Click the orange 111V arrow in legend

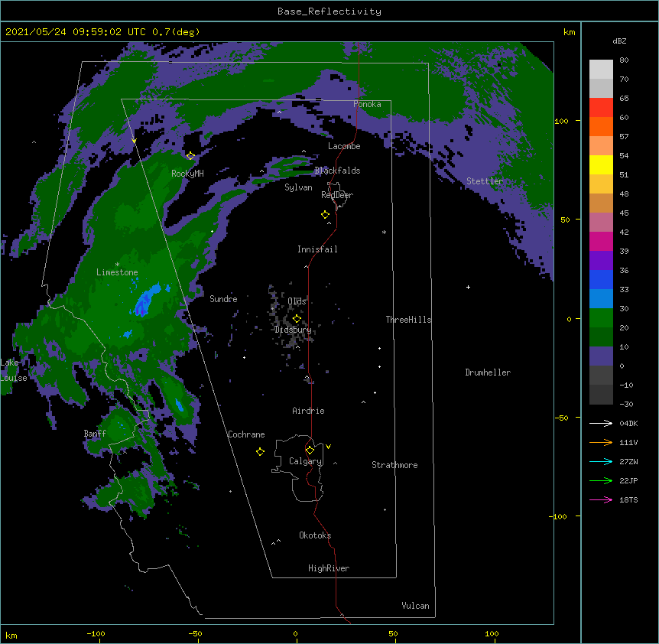(x=601, y=442)
